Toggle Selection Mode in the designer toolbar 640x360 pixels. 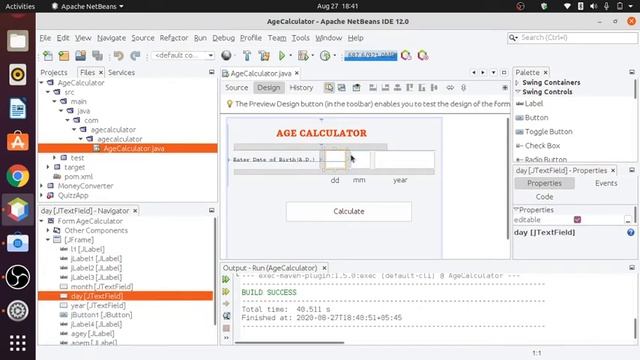pyautogui.click(x=329, y=88)
